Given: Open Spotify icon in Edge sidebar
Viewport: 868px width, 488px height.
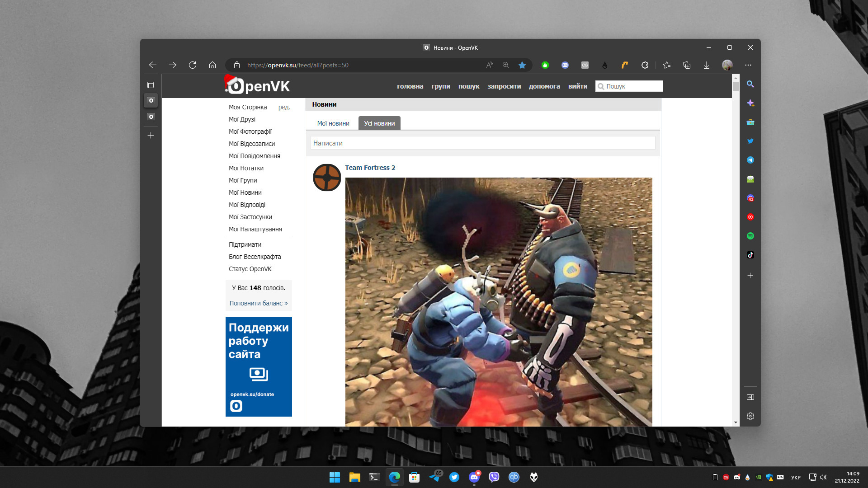Looking at the screenshot, I should pyautogui.click(x=750, y=236).
